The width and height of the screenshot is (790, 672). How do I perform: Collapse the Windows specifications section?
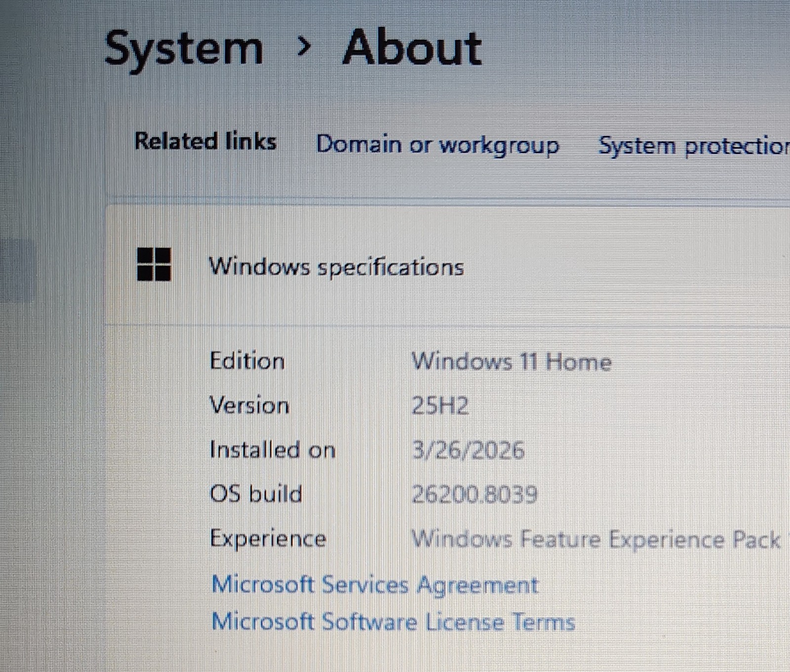pyautogui.click(x=447, y=266)
